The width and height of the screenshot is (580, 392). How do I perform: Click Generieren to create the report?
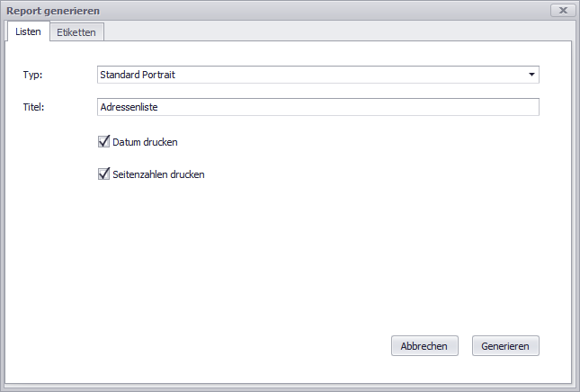[505, 346]
